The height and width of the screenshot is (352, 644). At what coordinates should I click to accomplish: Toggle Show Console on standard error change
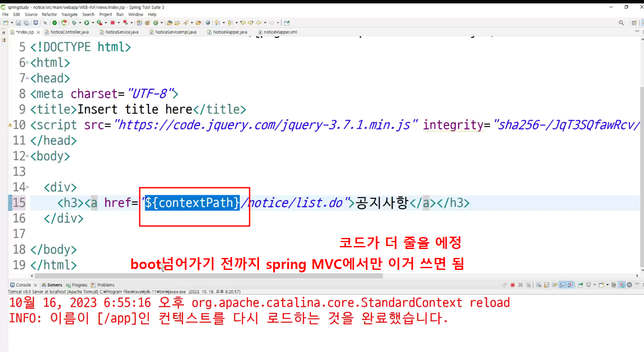tap(570, 285)
